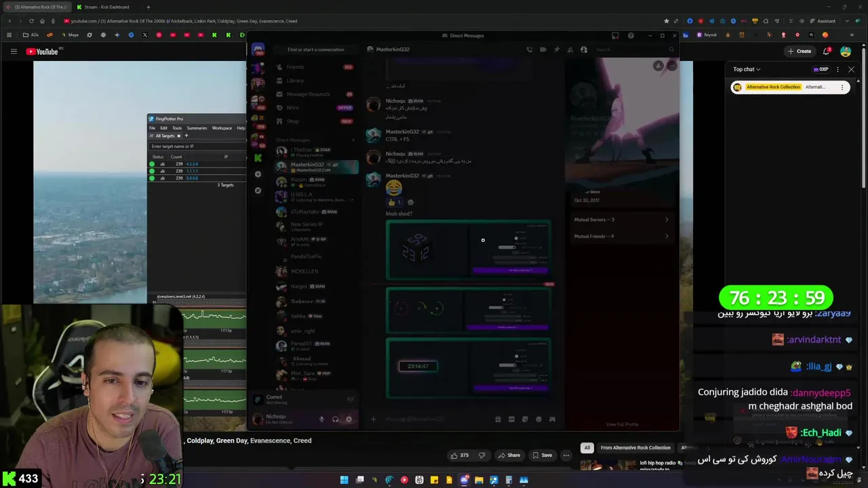Create a new DM with plus icon

click(x=353, y=140)
